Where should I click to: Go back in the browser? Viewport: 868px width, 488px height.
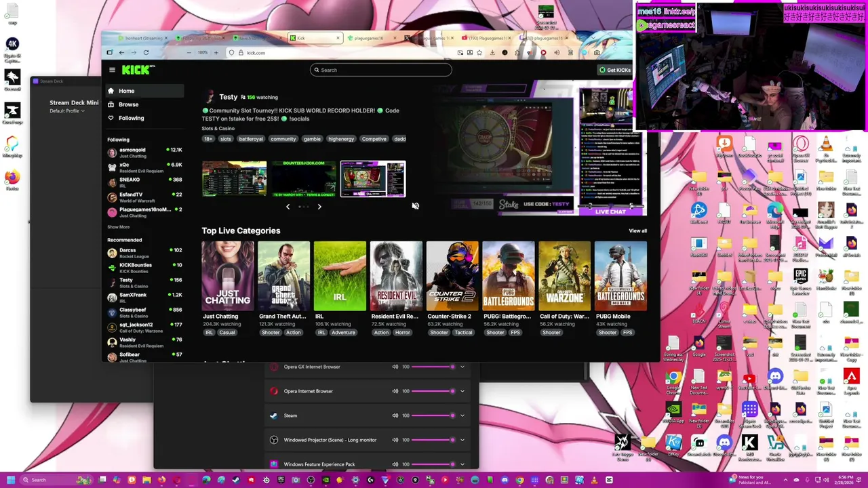[121, 52]
